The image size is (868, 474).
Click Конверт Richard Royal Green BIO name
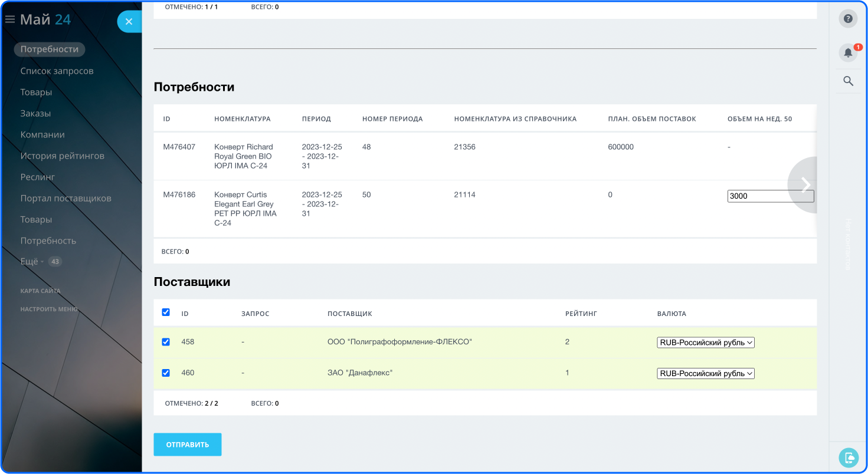[244, 156]
